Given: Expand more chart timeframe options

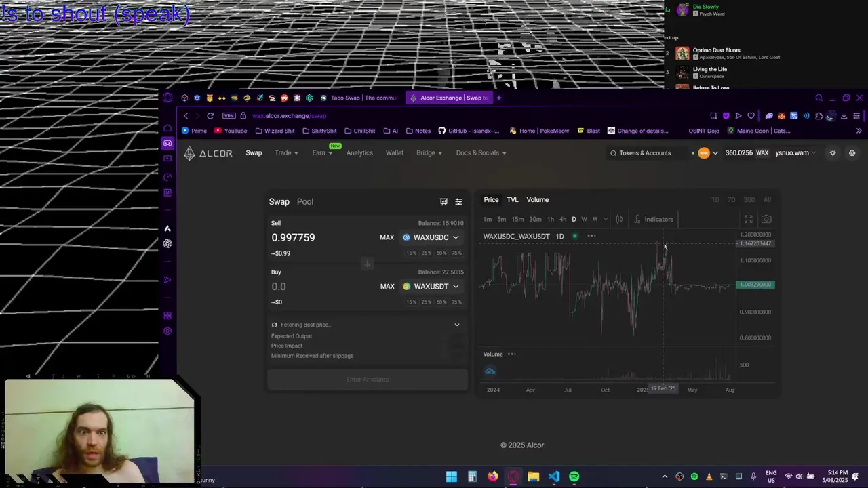Looking at the screenshot, I should click(606, 219).
